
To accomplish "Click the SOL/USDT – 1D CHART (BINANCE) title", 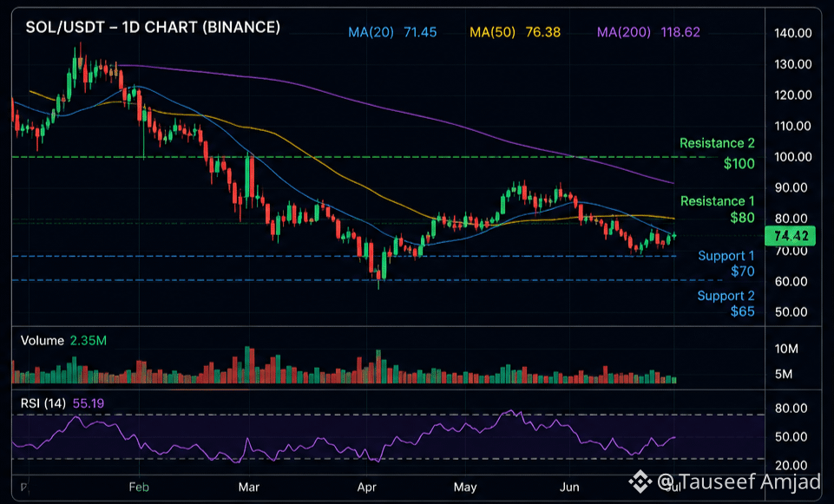I will coord(153,27).
